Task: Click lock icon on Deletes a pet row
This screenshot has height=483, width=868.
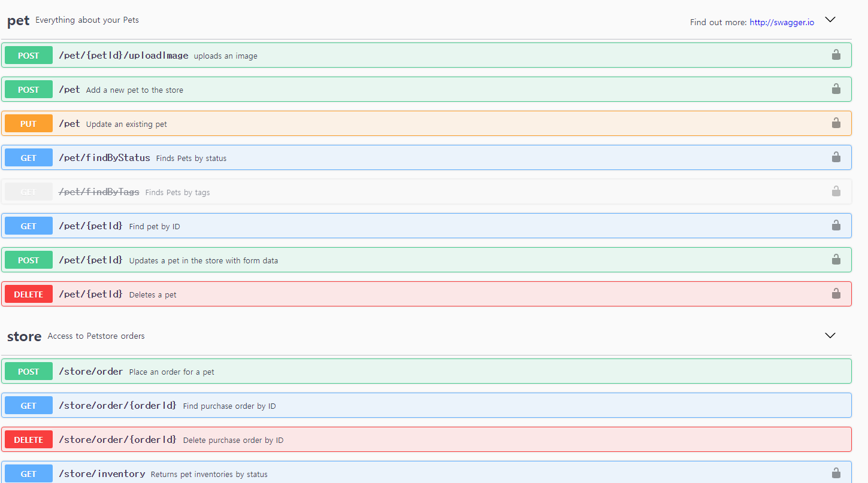Action: 836,294
